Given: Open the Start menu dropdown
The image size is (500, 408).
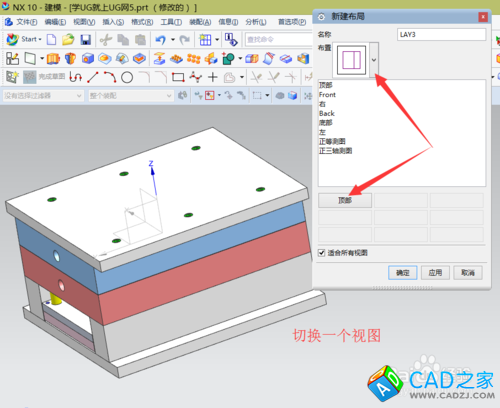Looking at the screenshot, I should coord(24,39).
